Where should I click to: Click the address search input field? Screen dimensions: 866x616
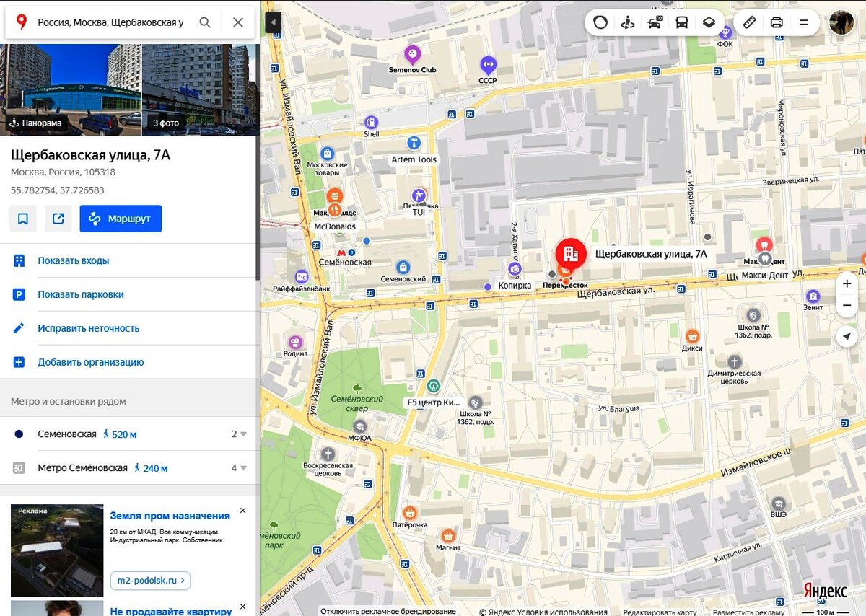click(x=110, y=22)
